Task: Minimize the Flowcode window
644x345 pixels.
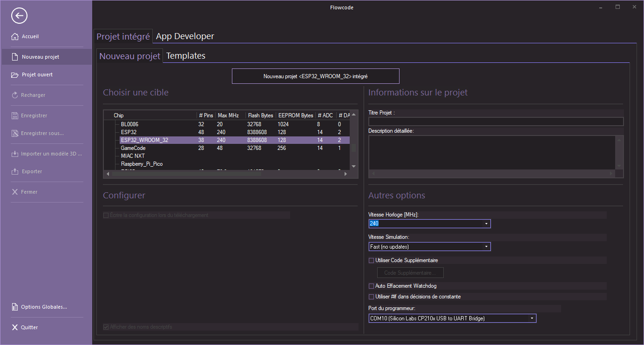Action: 601,7
